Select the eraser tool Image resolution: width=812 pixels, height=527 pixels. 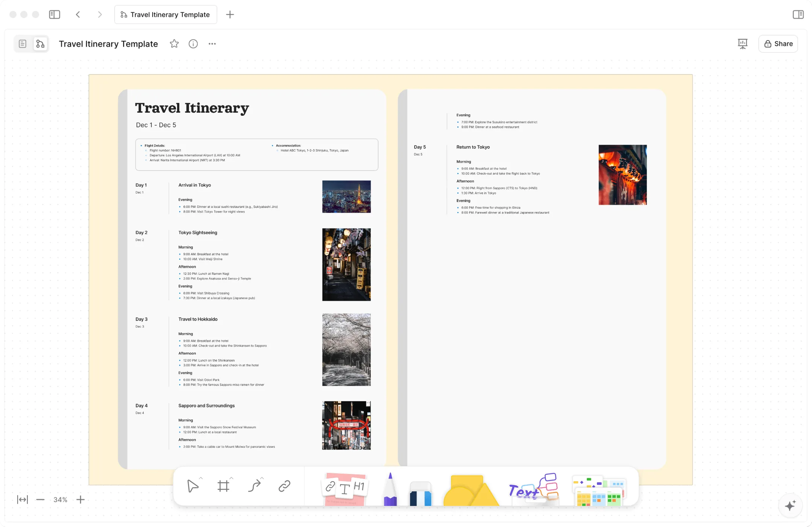pos(420,493)
